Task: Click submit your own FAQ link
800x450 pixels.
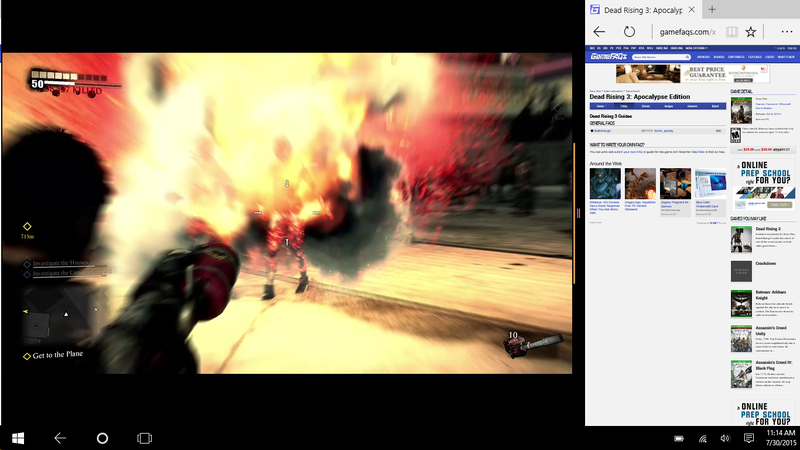Action: [628, 152]
